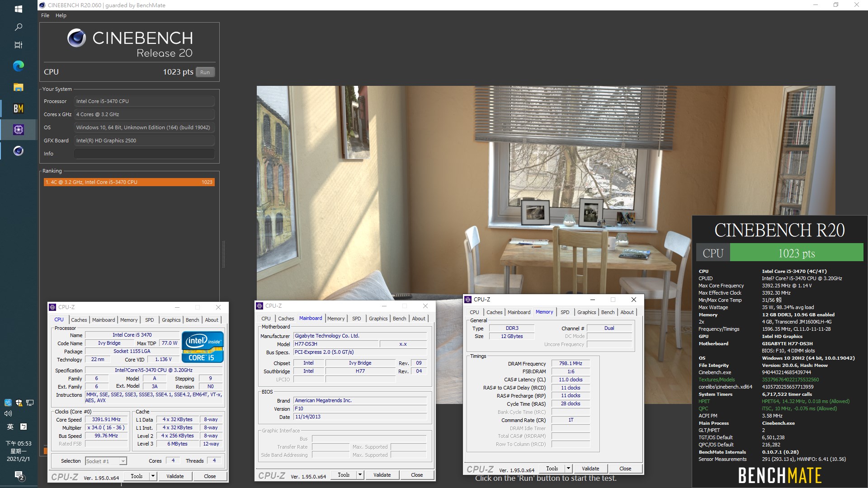Select ranking entry i5-3470 1023

pyautogui.click(x=129, y=182)
